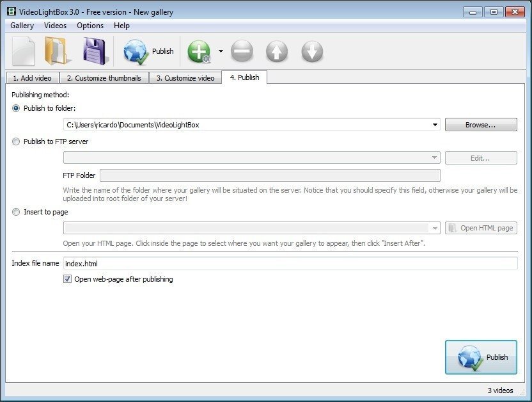532x402 pixels.
Task: Open the Gallery menu
Action: click(22, 26)
